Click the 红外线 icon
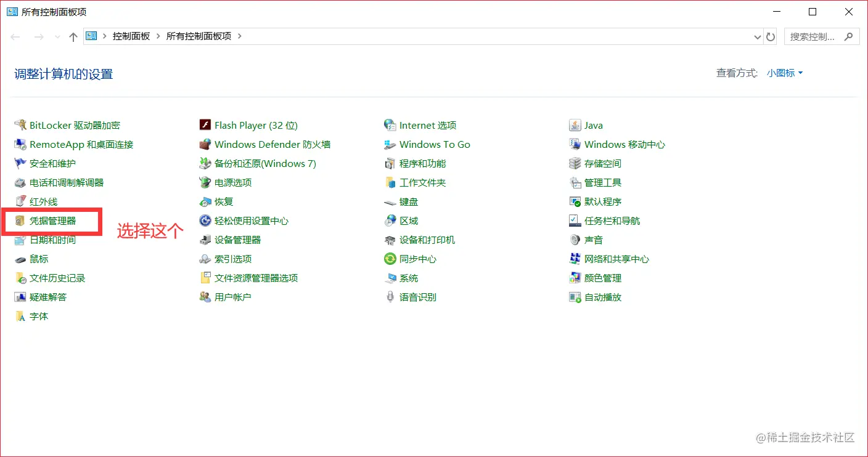 tap(20, 201)
